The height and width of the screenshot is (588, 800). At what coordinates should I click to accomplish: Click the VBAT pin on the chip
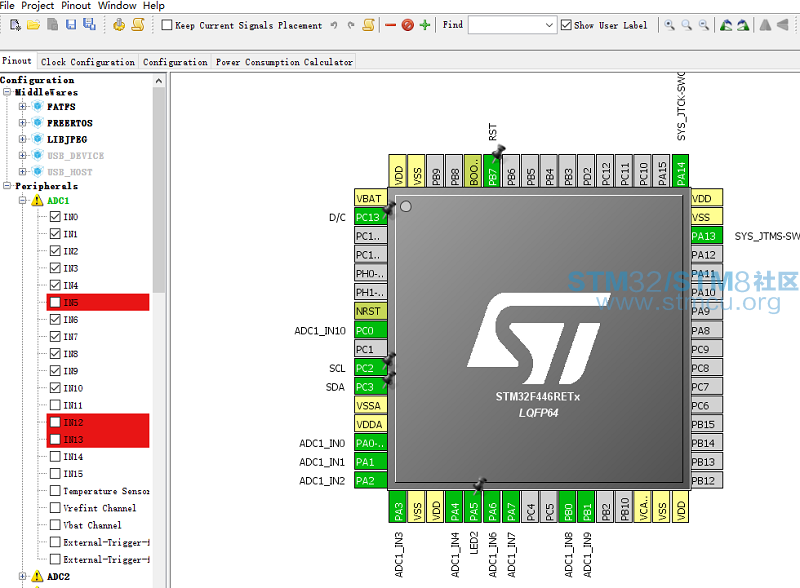coord(370,198)
